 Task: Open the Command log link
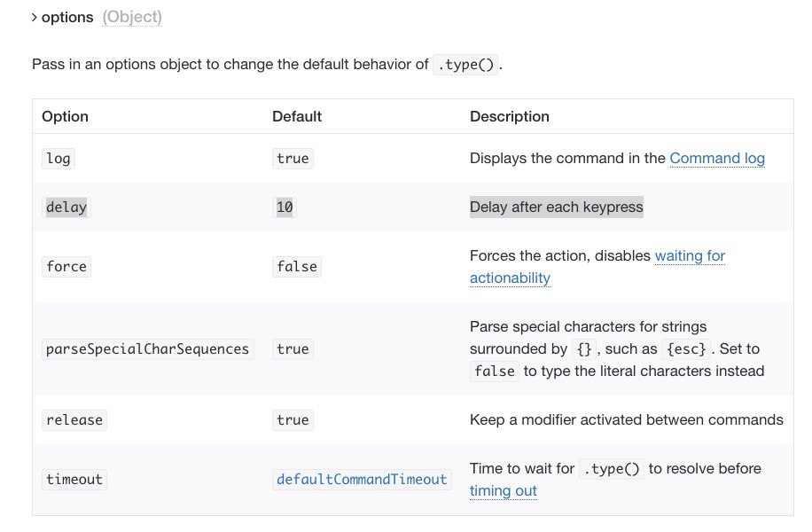(717, 158)
